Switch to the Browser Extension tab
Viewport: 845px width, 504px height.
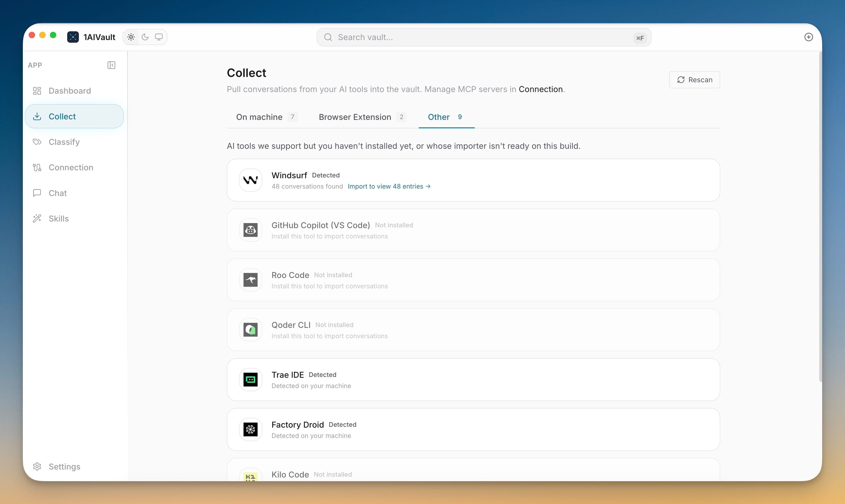tap(363, 117)
